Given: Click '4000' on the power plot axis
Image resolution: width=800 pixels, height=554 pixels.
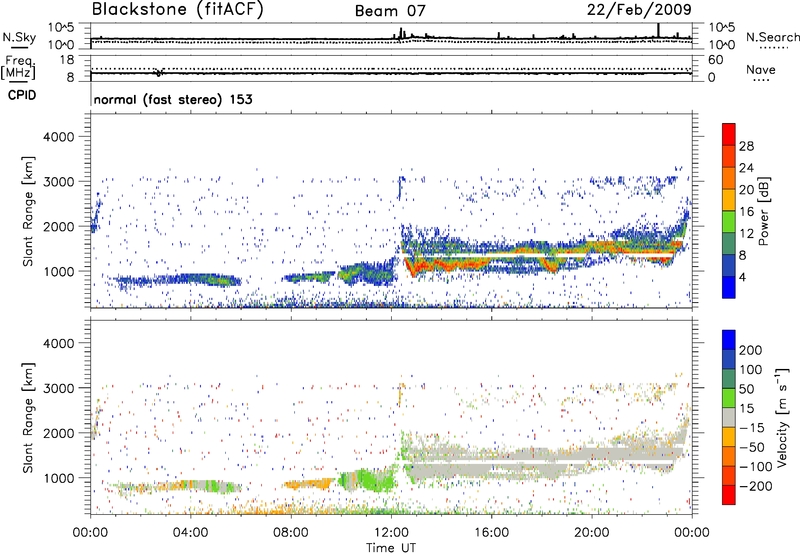Looking at the screenshot, I should (59, 137).
